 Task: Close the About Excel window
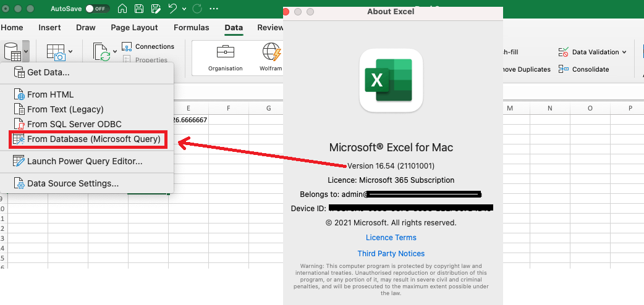tap(287, 12)
